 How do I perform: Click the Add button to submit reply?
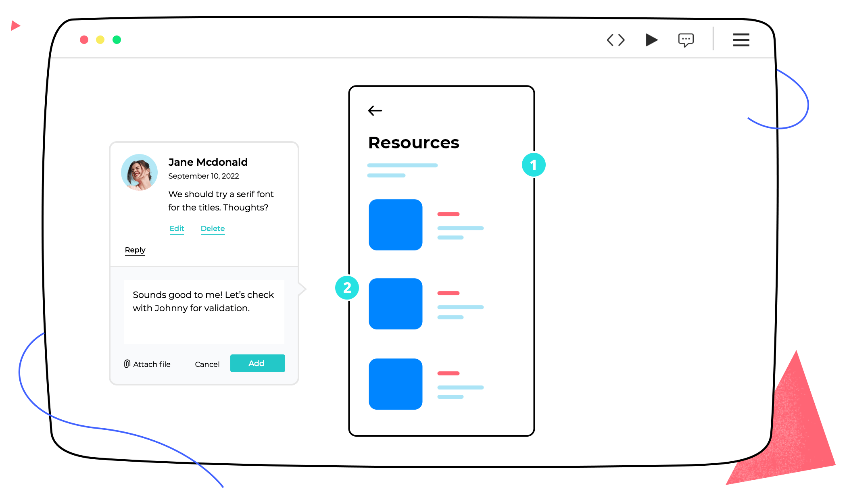257,362
